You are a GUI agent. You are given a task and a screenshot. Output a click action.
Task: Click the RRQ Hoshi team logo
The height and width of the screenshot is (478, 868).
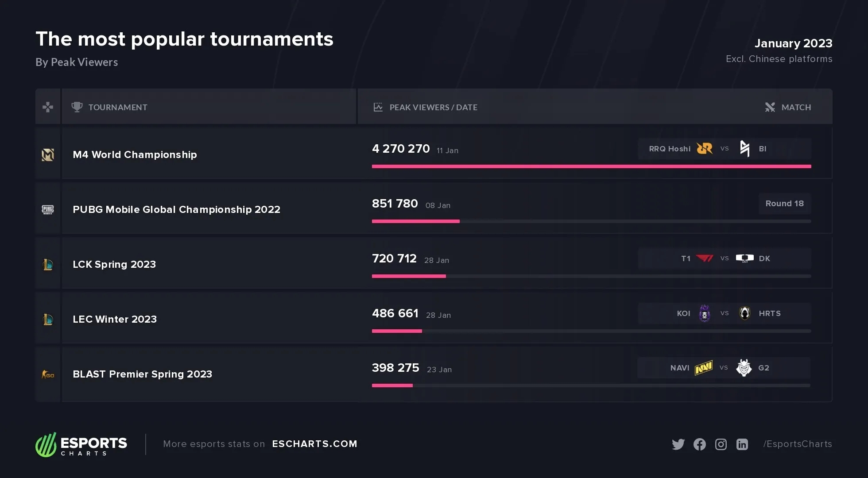click(x=704, y=149)
